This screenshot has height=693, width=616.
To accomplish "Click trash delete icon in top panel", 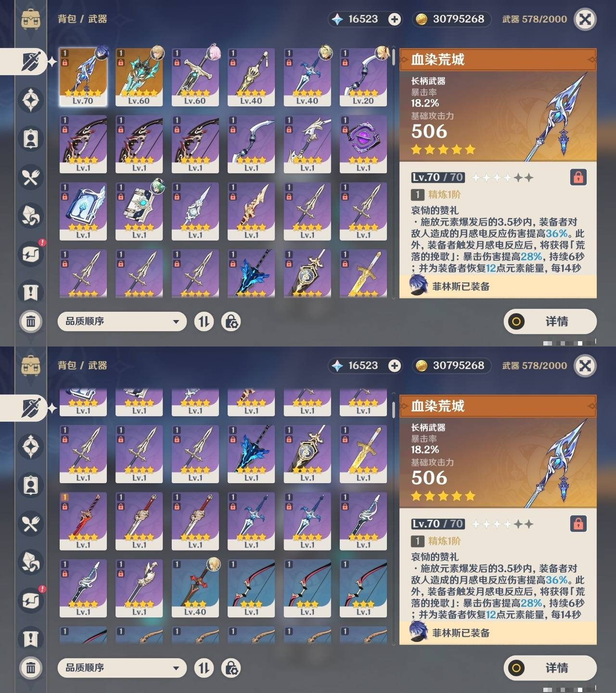I will tap(31, 321).
